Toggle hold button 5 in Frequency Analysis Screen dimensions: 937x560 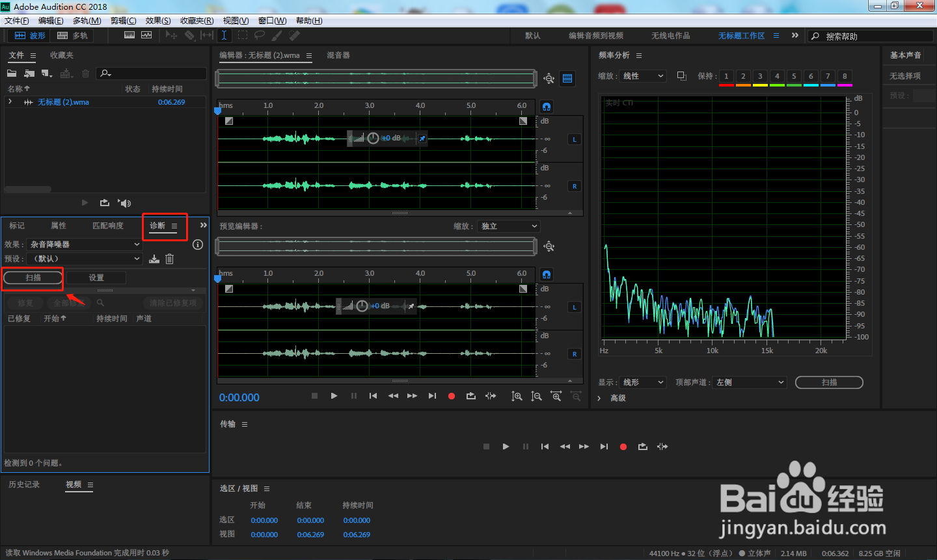coord(794,77)
